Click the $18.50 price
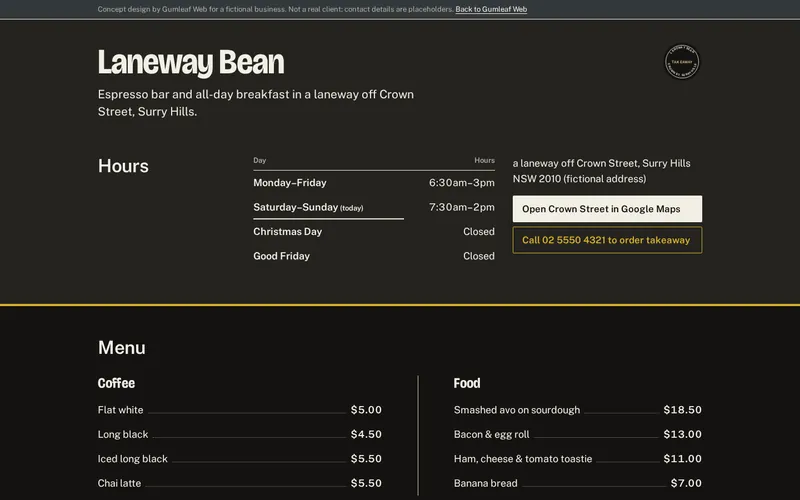The height and width of the screenshot is (500, 800). 682,410
